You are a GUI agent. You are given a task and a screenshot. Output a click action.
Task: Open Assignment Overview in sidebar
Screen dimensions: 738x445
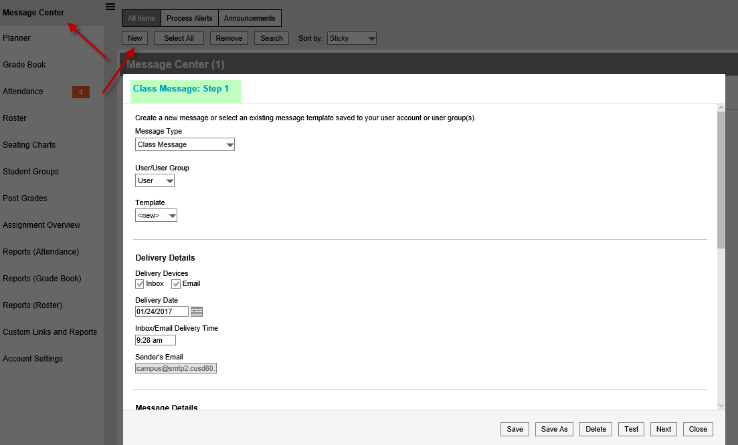[x=41, y=225]
